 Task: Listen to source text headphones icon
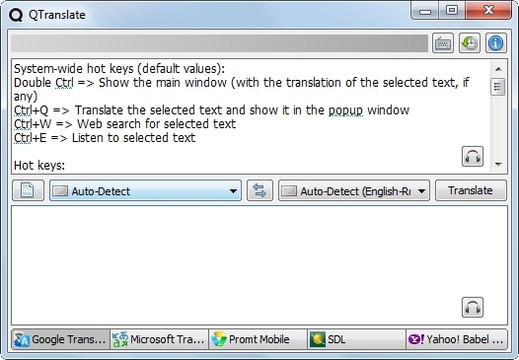click(x=472, y=156)
